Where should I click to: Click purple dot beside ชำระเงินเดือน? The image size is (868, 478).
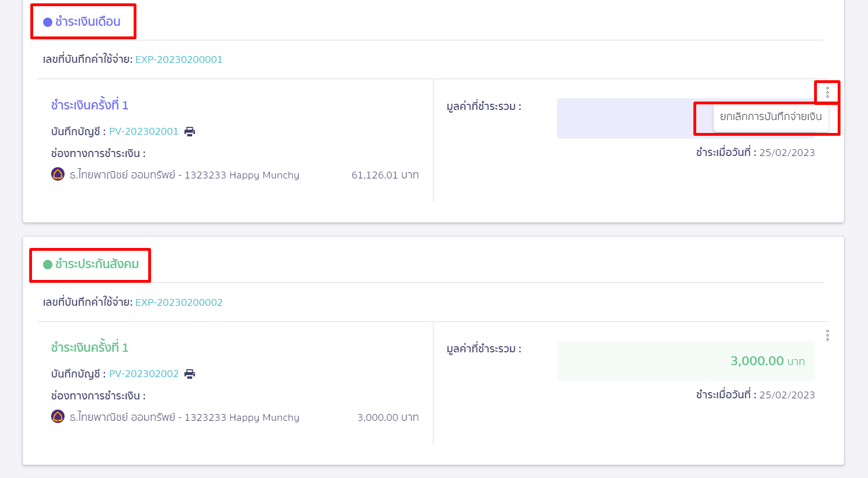(48, 22)
